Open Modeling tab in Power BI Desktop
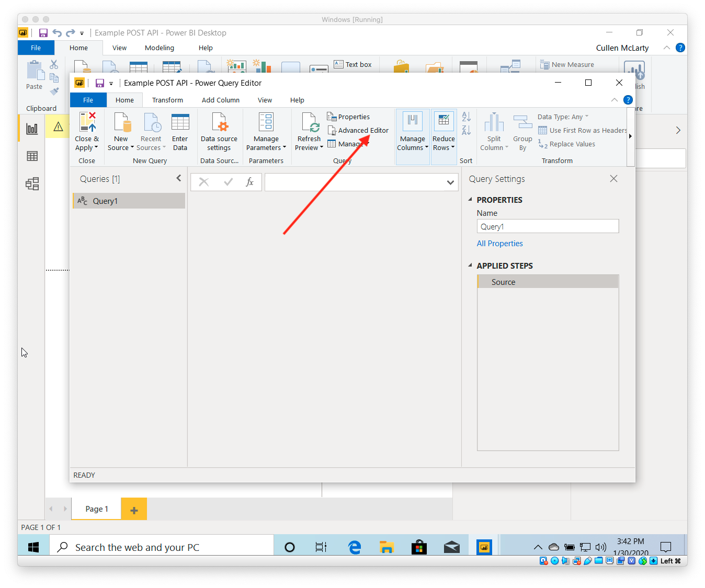 click(x=160, y=48)
